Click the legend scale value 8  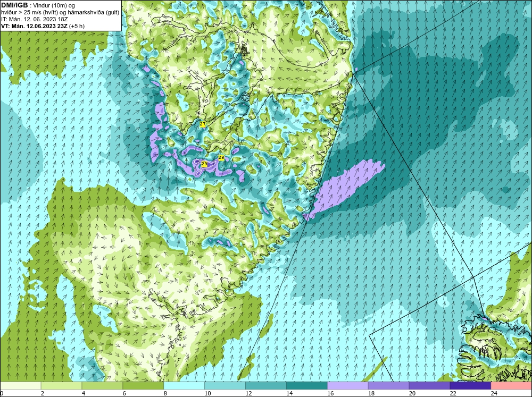pyautogui.click(x=165, y=393)
